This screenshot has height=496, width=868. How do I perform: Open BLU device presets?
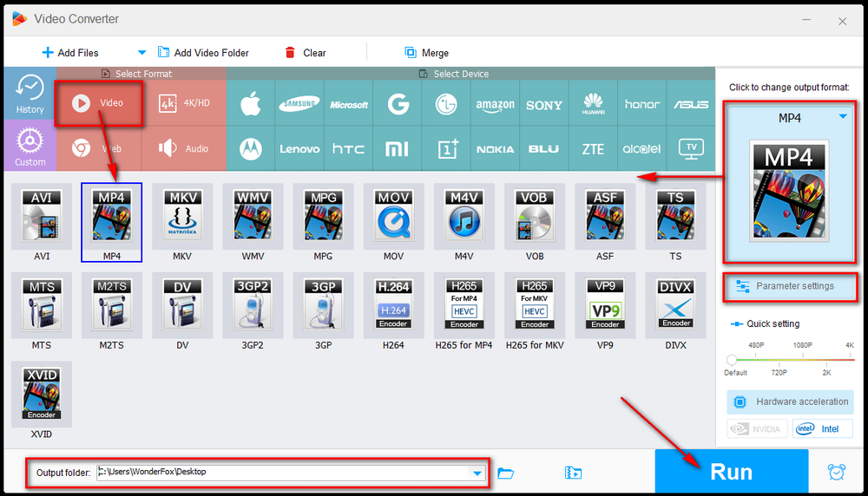point(544,149)
